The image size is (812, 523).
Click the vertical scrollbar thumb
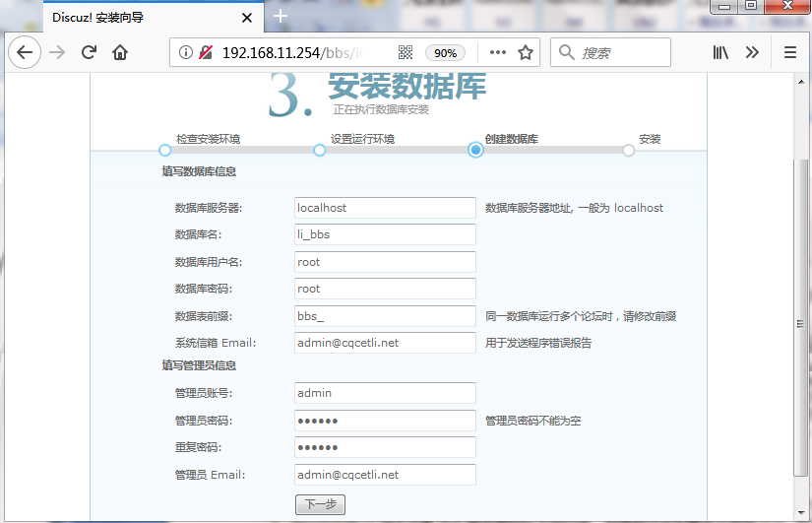[x=800, y=318]
